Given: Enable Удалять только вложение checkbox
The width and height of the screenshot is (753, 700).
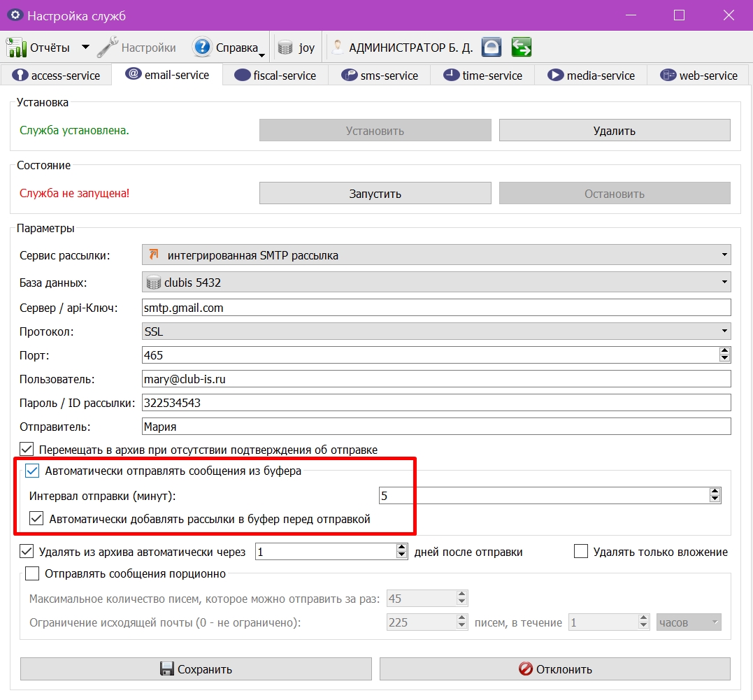Looking at the screenshot, I should 581,551.
